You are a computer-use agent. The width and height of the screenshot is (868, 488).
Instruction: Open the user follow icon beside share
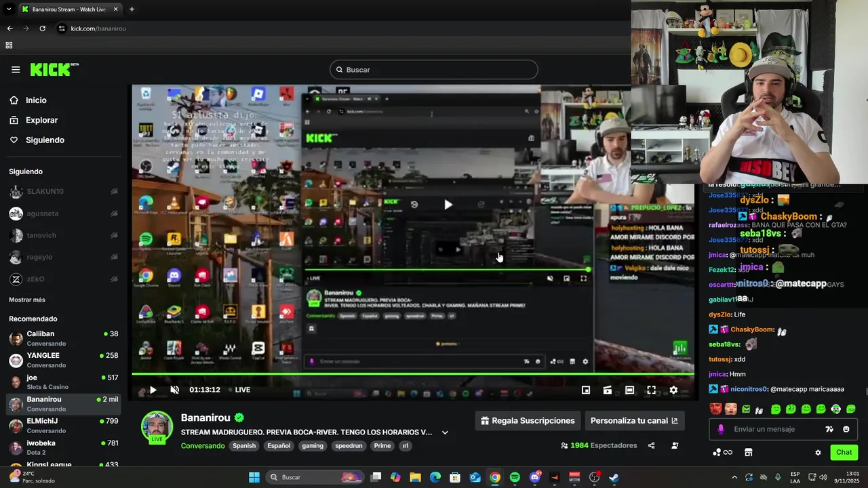(675, 445)
